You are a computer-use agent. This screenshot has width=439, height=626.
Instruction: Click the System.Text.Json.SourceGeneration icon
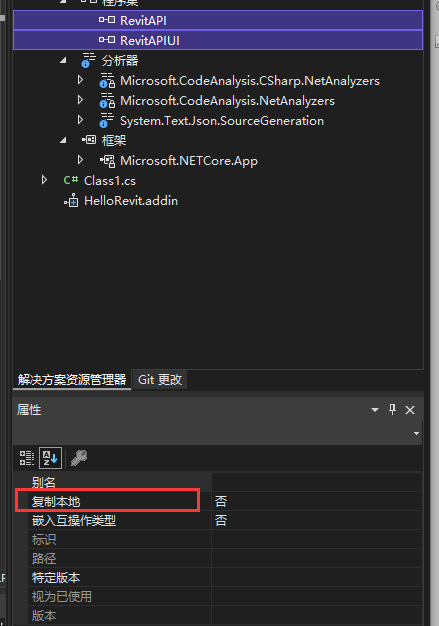(107, 120)
